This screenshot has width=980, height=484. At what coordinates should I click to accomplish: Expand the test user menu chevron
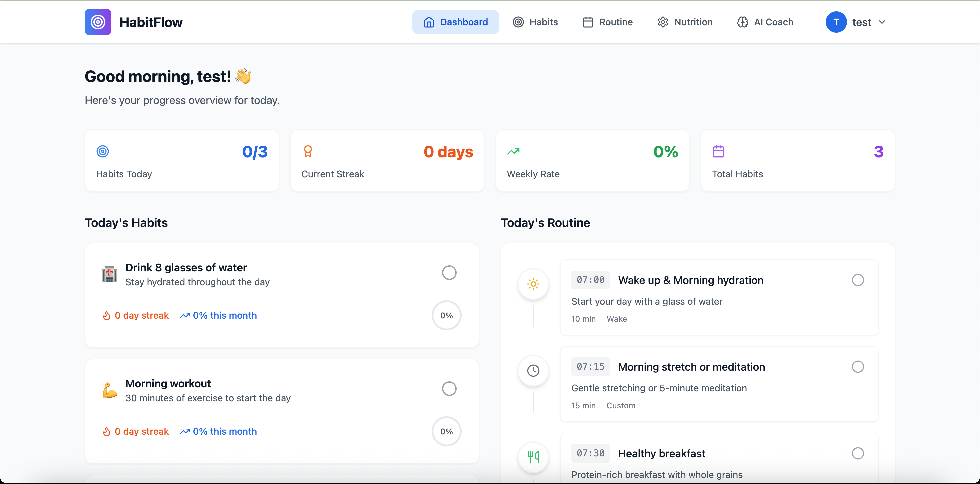pos(882,22)
